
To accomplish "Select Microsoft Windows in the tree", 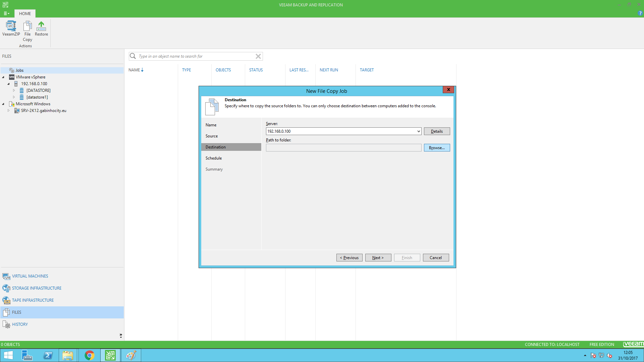I will pyautogui.click(x=33, y=104).
